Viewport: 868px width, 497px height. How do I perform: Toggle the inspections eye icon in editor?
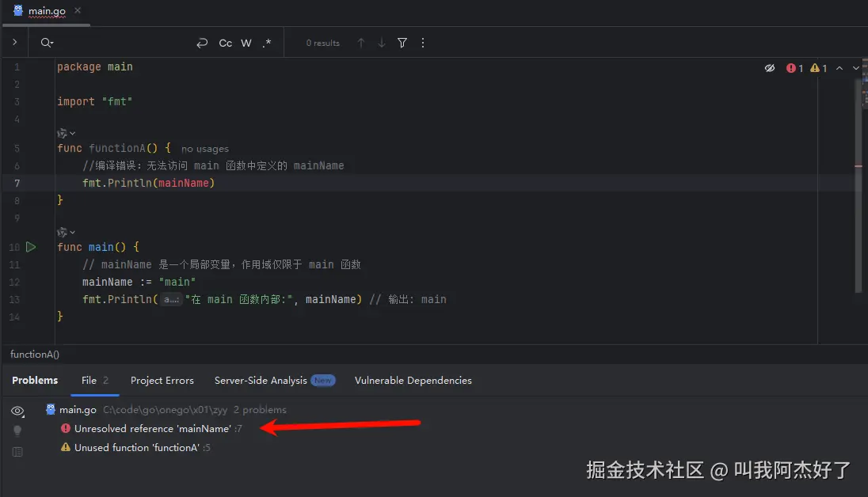coord(770,68)
